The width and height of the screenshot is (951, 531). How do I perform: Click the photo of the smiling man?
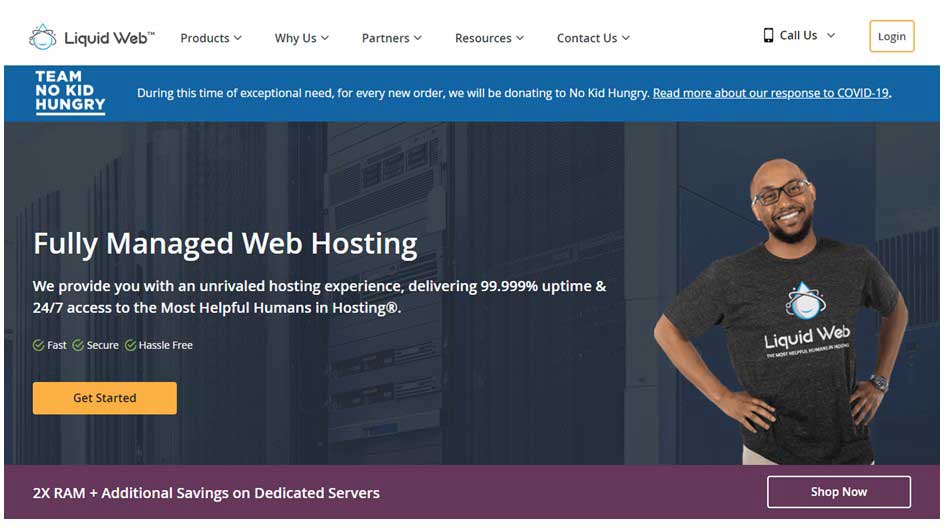[x=782, y=312]
